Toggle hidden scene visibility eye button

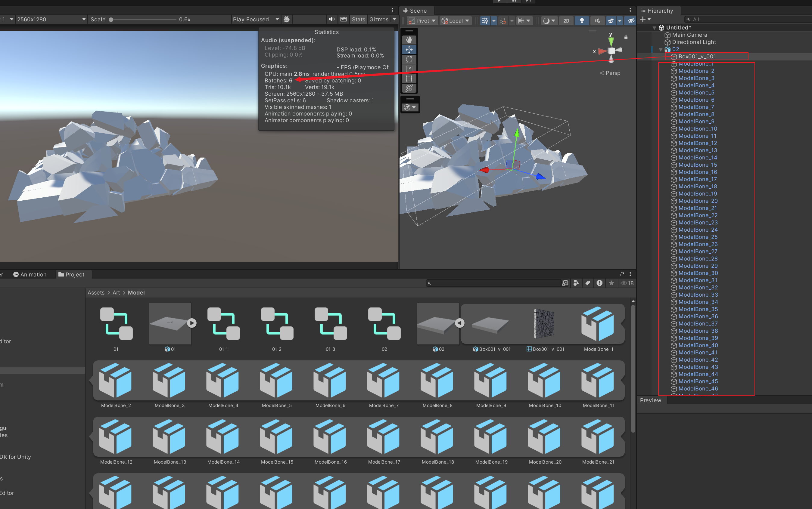[x=631, y=20]
